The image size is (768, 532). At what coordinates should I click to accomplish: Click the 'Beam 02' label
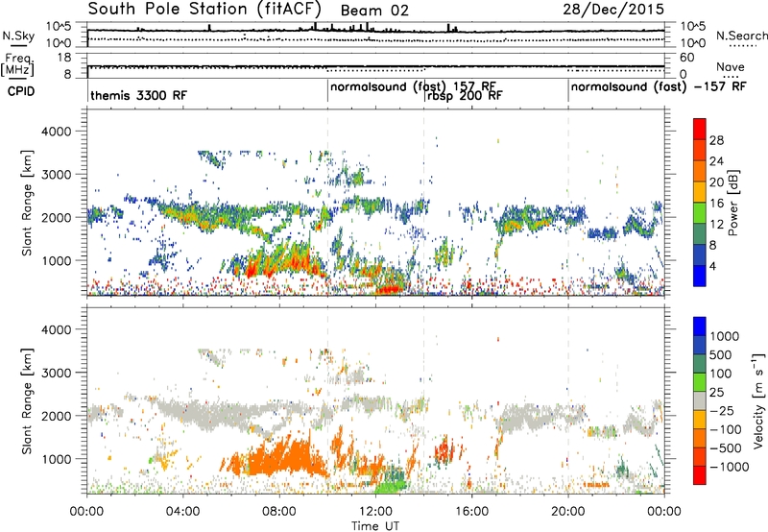(374, 11)
